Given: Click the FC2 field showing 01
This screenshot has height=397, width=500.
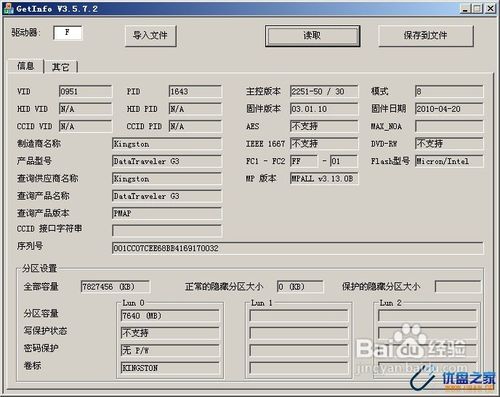Looking at the screenshot, I should click(344, 161).
